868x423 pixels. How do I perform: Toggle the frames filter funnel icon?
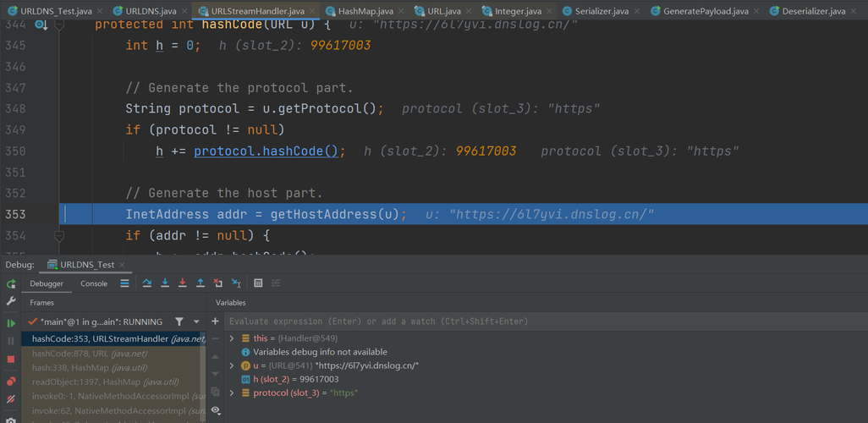(179, 322)
